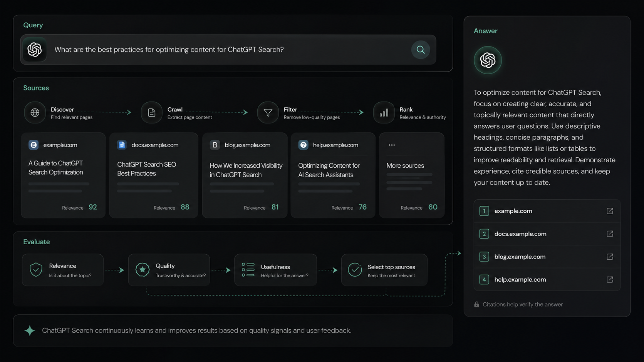The width and height of the screenshot is (644, 362).
Task: Click citation number 3 badge
Action: (484, 257)
